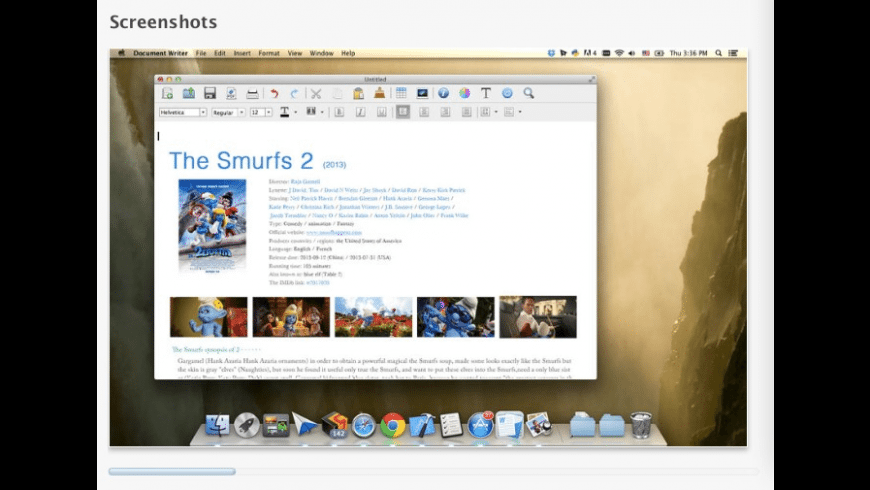Click the Smurfs synopsis heading link
The width and height of the screenshot is (870, 490).
(x=206, y=350)
